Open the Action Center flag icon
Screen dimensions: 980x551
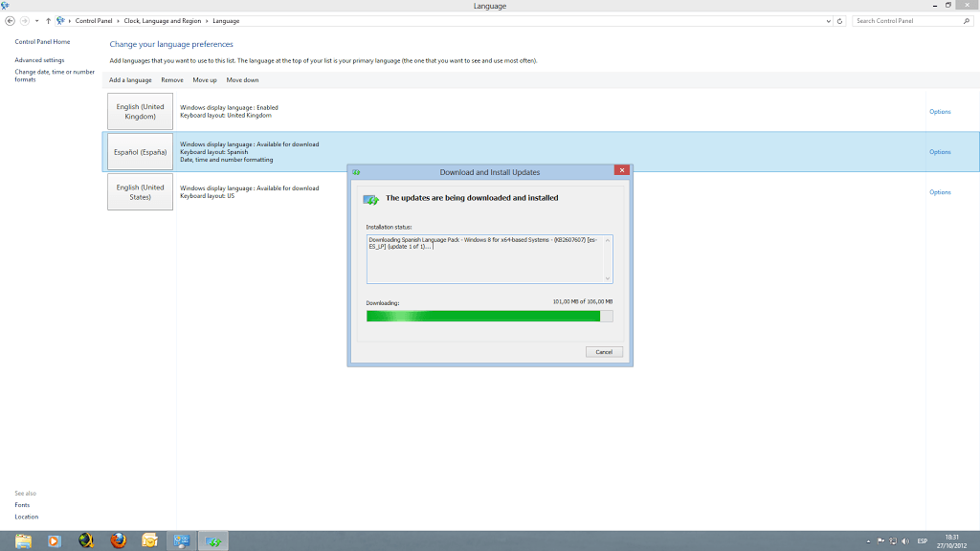[880, 541]
